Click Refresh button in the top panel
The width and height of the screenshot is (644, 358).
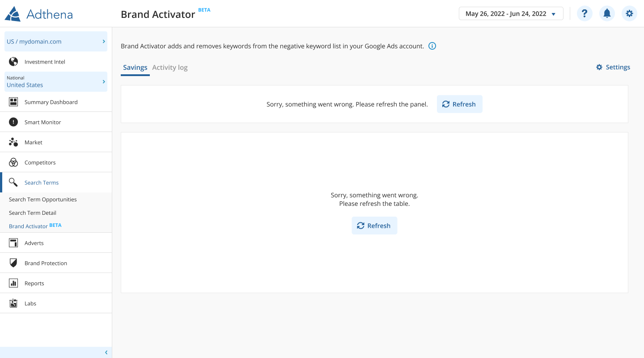click(x=459, y=104)
